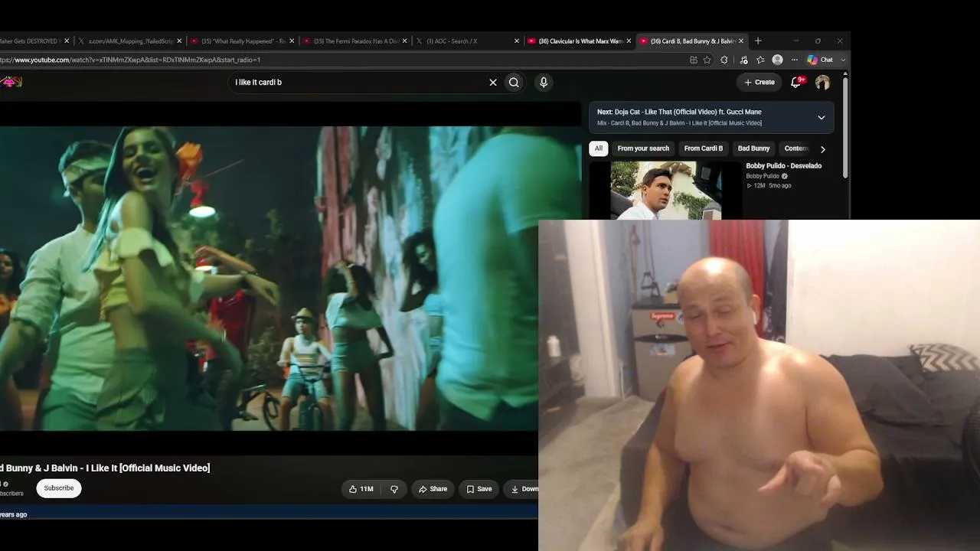Show more filter chips with right arrow
This screenshot has width=980, height=551.
(823, 149)
